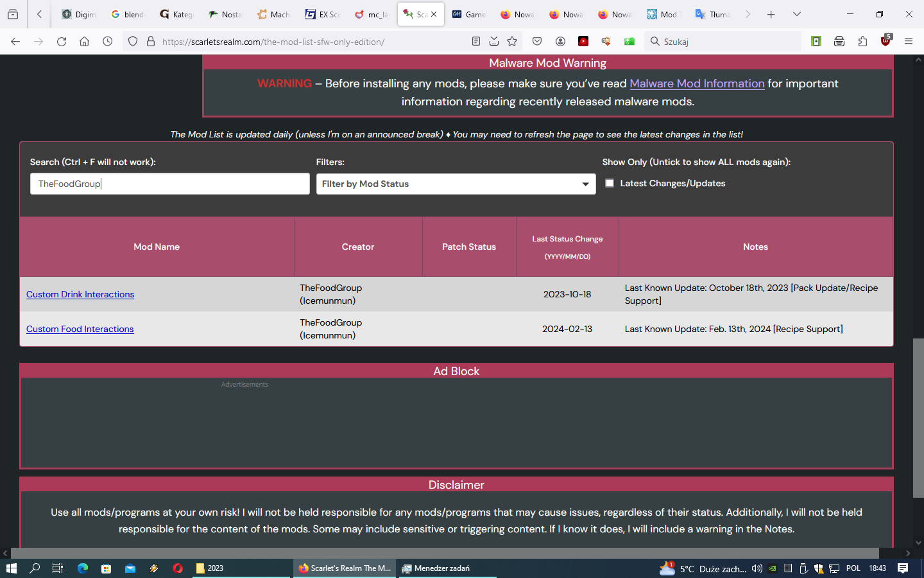Open the Custom Food Interactions link

click(x=80, y=329)
